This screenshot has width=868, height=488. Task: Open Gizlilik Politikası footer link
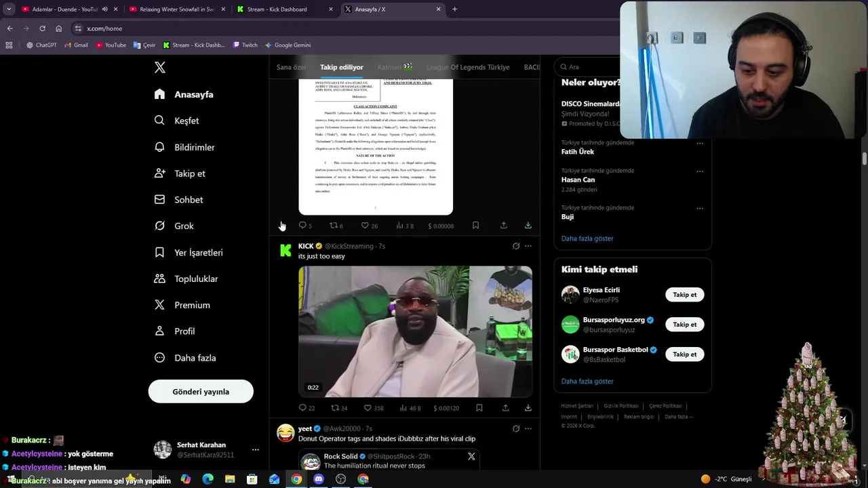click(x=621, y=406)
